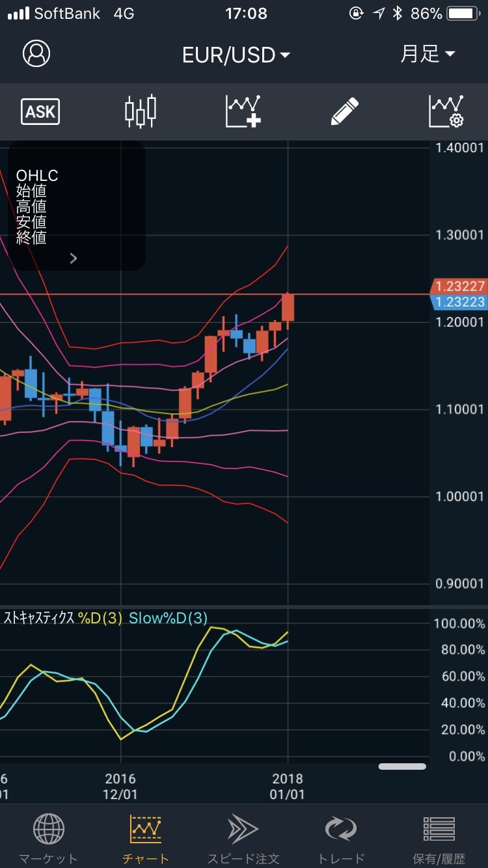Click the 1.10001 price axis label
Viewport: 488px width, 868px height.
(x=460, y=409)
